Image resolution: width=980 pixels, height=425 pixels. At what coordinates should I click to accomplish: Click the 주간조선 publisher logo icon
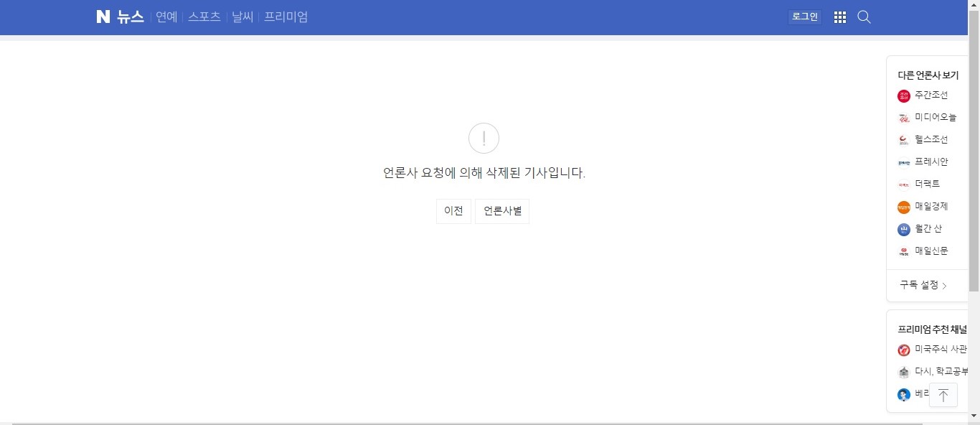click(903, 96)
